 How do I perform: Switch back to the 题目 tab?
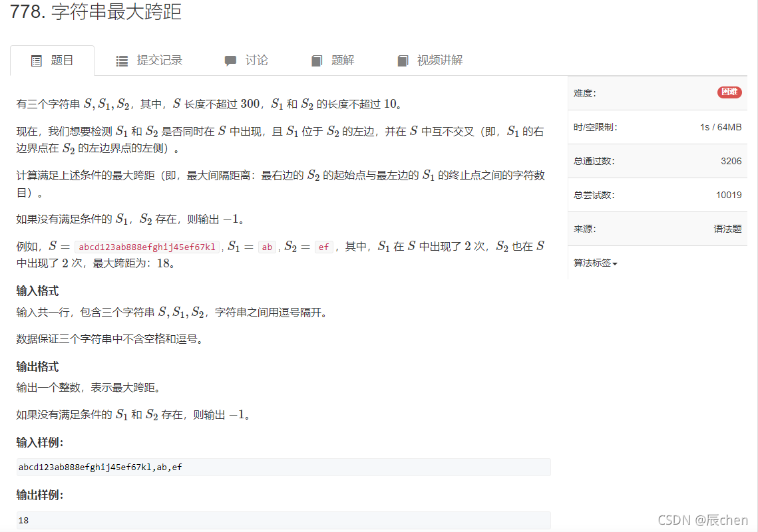coord(61,60)
